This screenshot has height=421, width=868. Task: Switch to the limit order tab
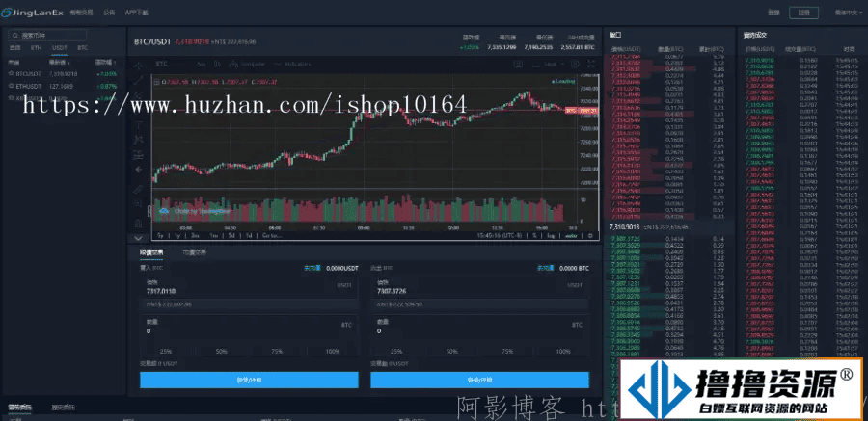point(151,252)
